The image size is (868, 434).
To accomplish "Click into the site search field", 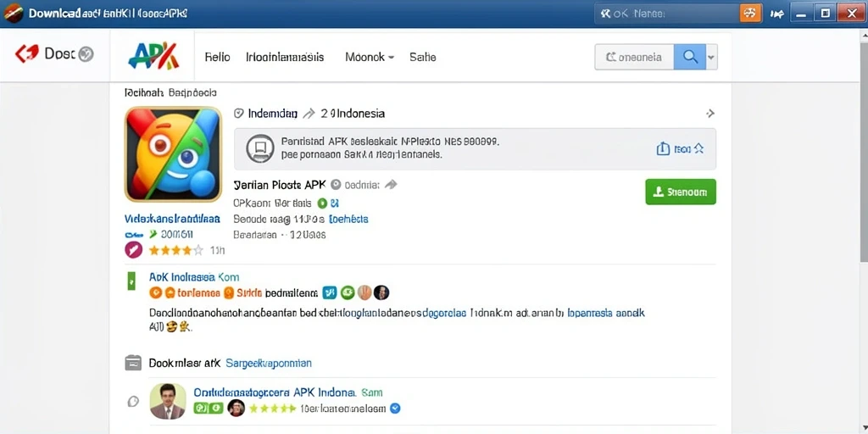I will 634,57.
